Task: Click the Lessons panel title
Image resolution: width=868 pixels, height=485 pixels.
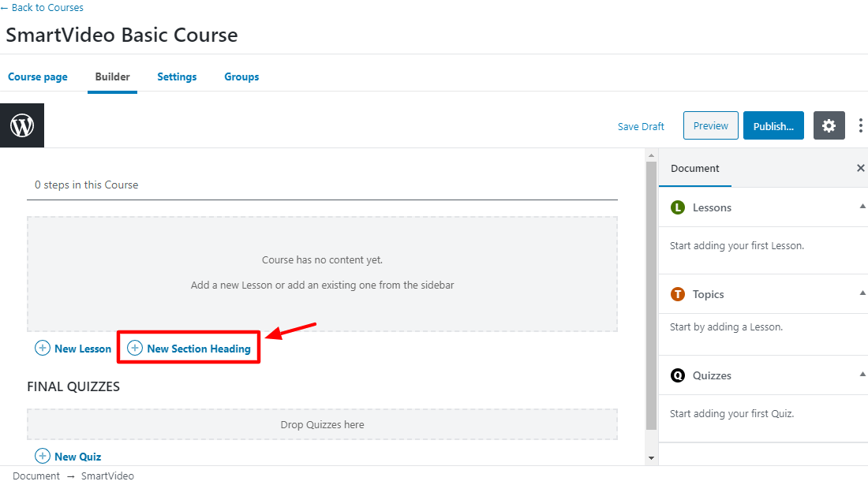Action: point(712,207)
